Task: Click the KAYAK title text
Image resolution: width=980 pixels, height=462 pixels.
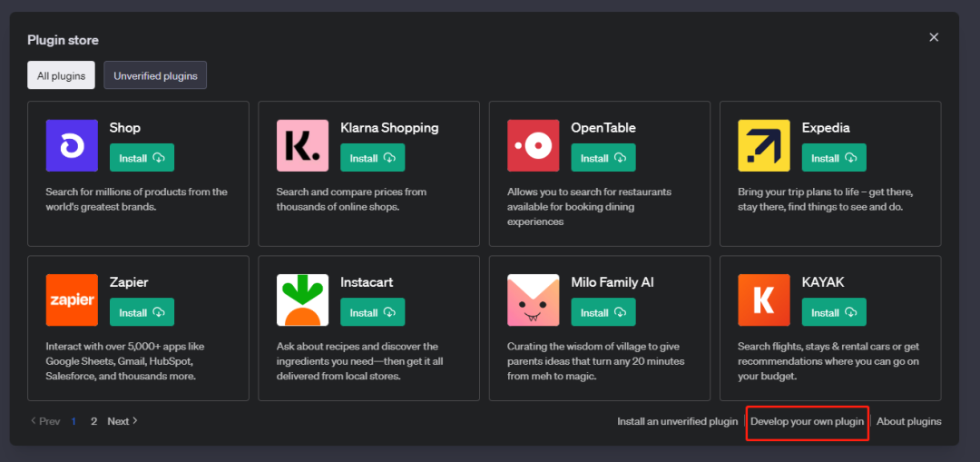Action: [x=822, y=282]
